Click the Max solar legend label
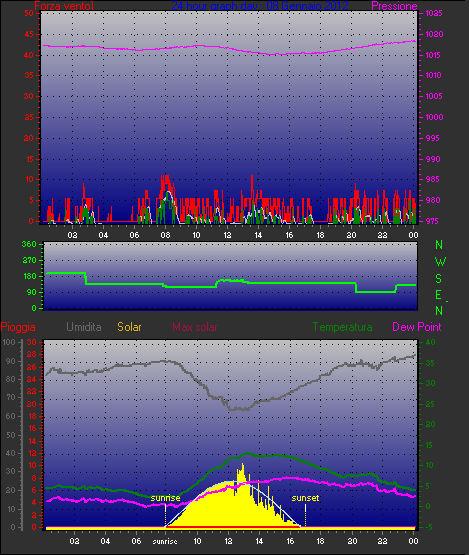This screenshot has height=555, width=469. (195, 327)
